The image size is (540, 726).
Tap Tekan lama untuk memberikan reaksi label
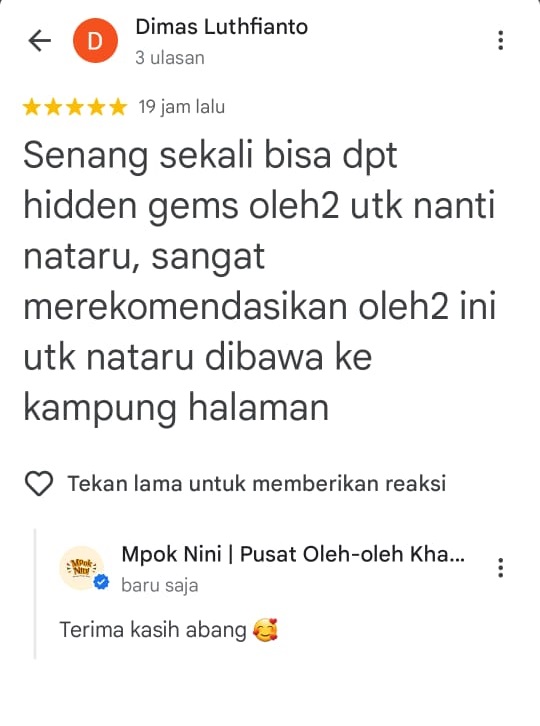click(257, 483)
